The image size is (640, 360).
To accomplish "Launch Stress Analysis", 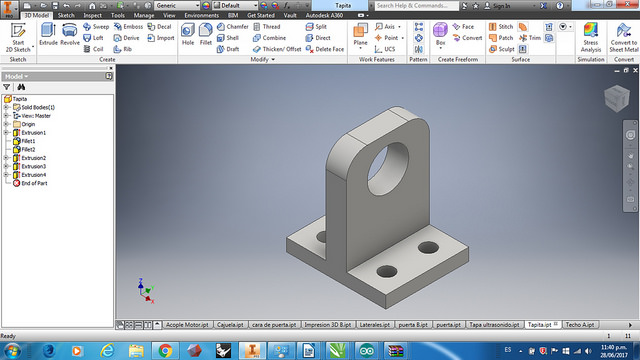I will (x=591, y=38).
